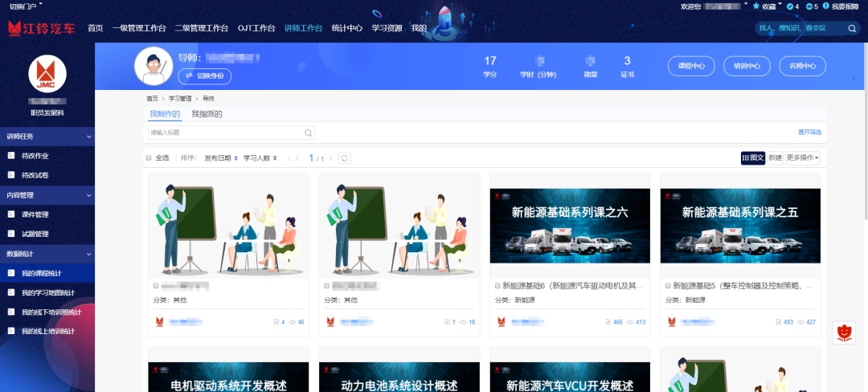
Task: Sort by 学习人数
Action: 260,158
